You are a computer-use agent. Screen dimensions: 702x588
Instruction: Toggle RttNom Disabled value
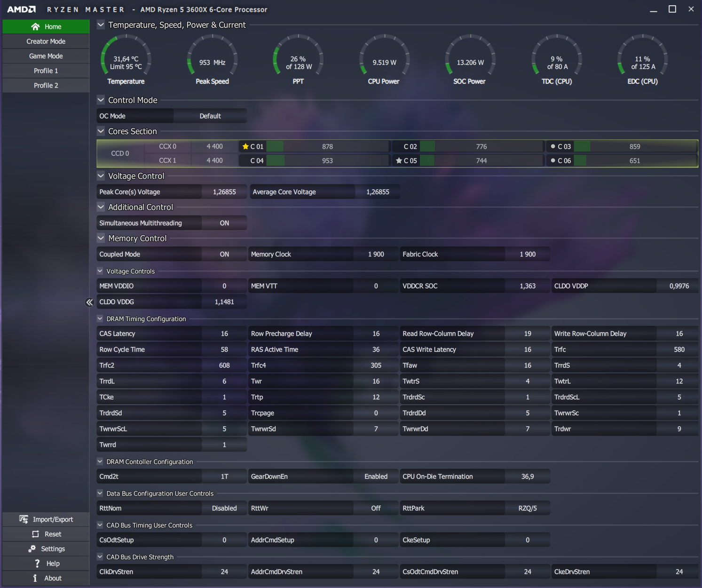pyautogui.click(x=224, y=508)
